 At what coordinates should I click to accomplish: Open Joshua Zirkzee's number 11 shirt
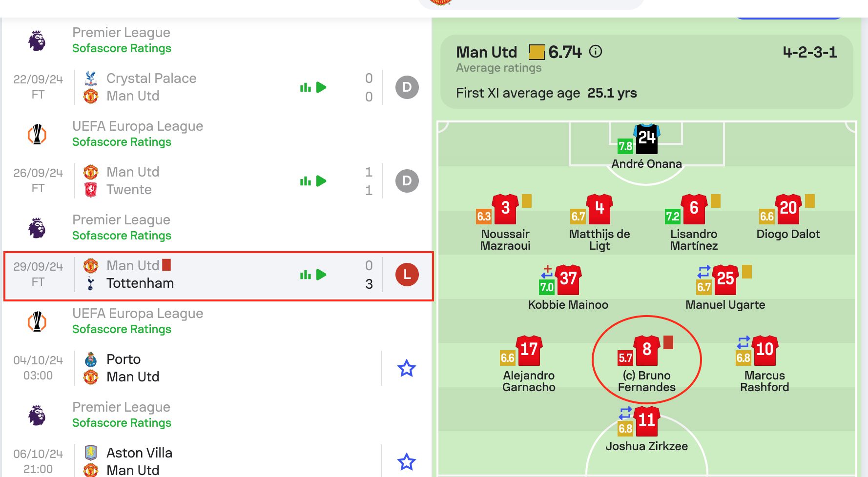click(647, 421)
